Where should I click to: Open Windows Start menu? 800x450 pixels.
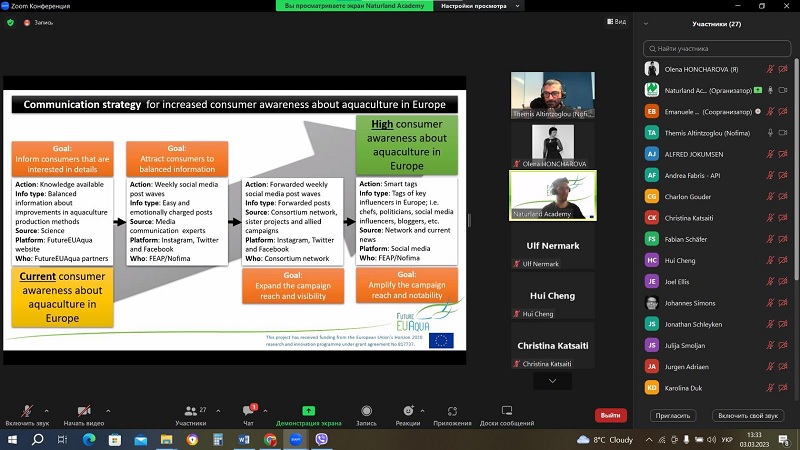tap(12, 439)
